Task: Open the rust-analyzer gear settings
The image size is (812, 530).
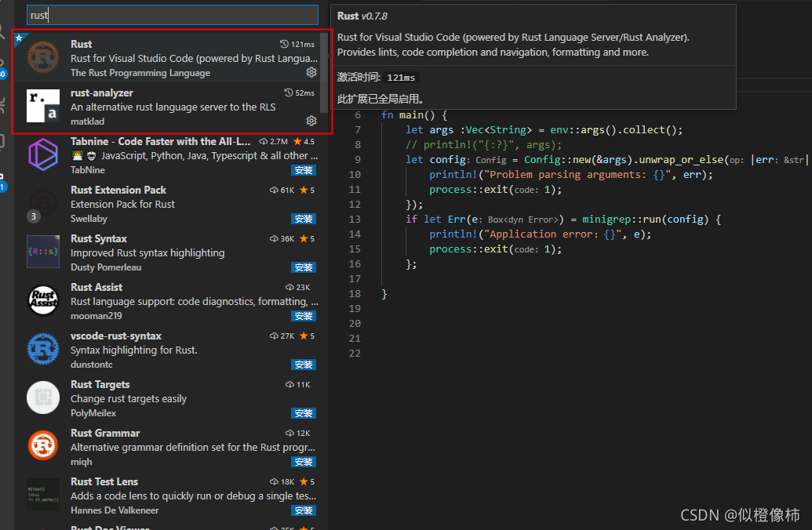Action: (x=311, y=121)
